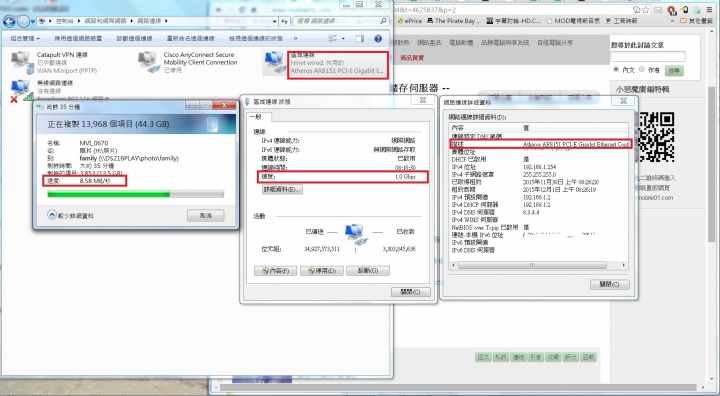Select the wireless network connection icon

(x=22, y=91)
